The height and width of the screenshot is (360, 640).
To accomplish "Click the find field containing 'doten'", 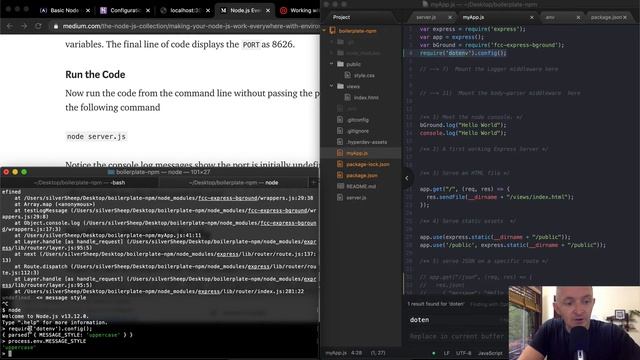I will pos(456,320).
